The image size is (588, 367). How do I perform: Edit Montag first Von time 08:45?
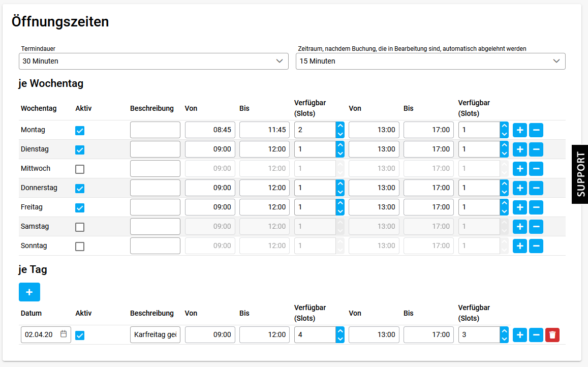coord(210,130)
